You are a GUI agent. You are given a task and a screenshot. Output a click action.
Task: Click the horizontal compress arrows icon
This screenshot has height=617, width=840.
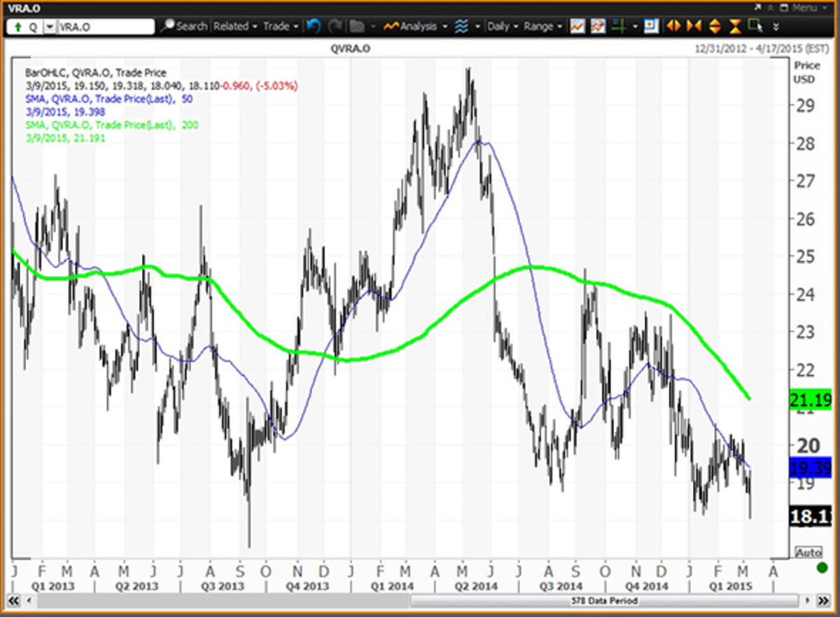[694, 26]
